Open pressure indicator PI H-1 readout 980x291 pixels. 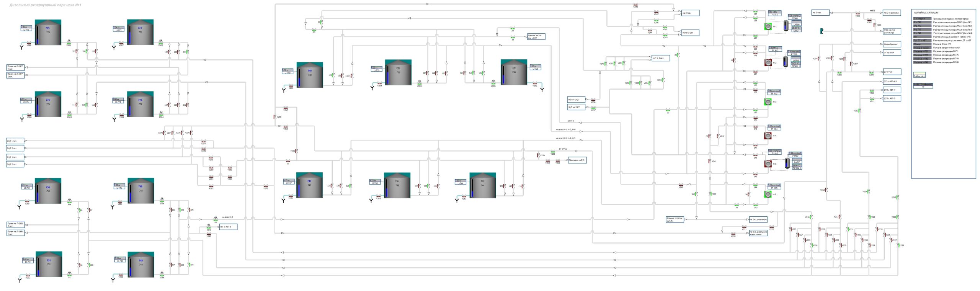pyautogui.click(x=775, y=13)
